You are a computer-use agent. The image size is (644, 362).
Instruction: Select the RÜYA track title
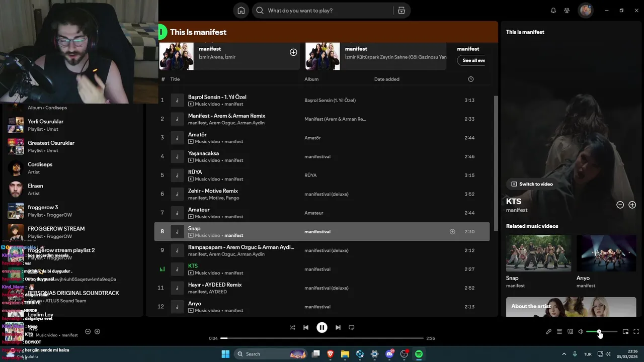pyautogui.click(x=195, y=172)
